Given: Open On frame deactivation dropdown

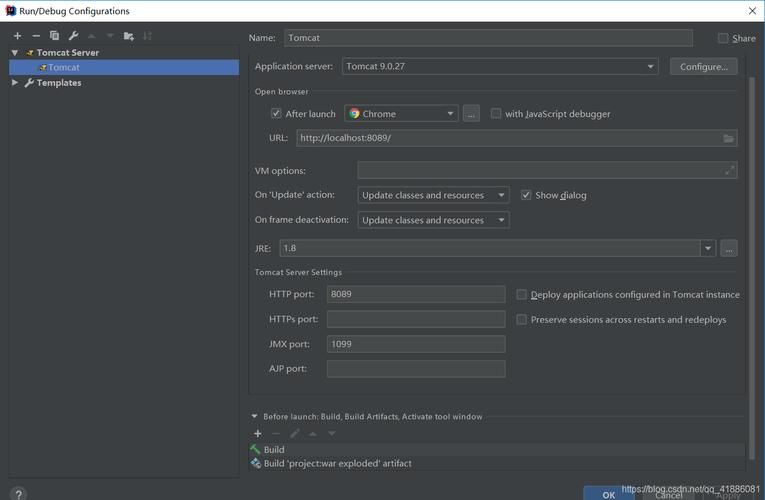Looking at the screenshot, I should pyautogui.click(x=433, y=220).
